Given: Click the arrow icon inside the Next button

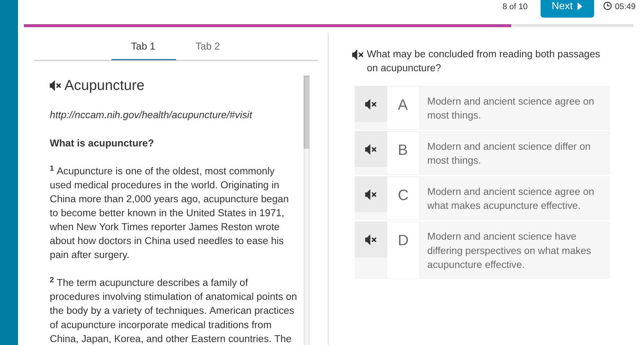Looking at the screenshot, I should pos(580,6).
